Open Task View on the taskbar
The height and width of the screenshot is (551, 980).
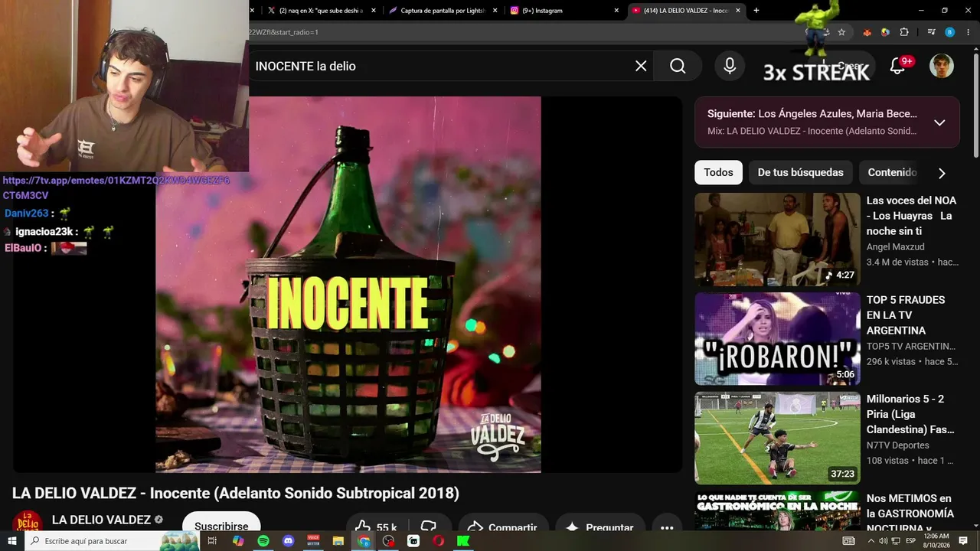point(213,541)
